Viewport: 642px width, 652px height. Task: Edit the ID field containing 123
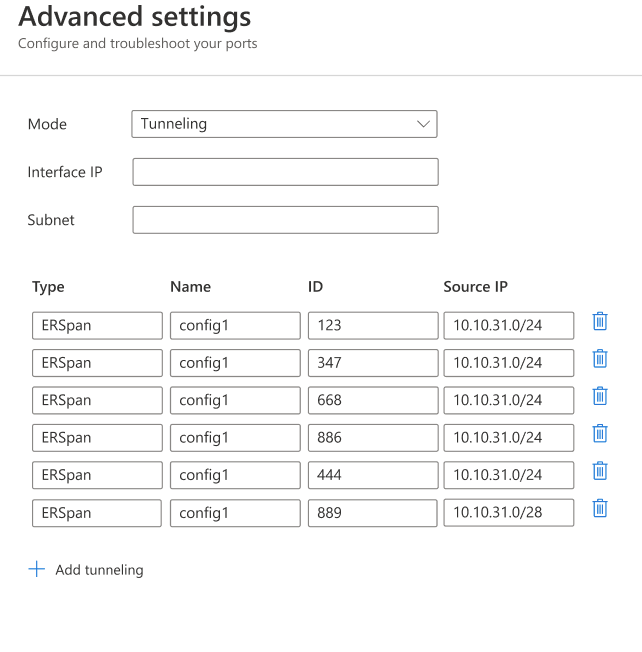pyautogui.click(x=372, y=325)
